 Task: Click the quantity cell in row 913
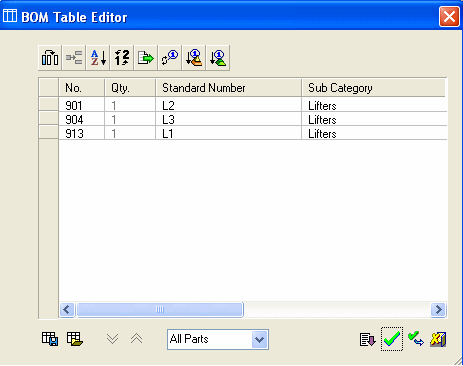pyautogui.click(x=130, y=134)
